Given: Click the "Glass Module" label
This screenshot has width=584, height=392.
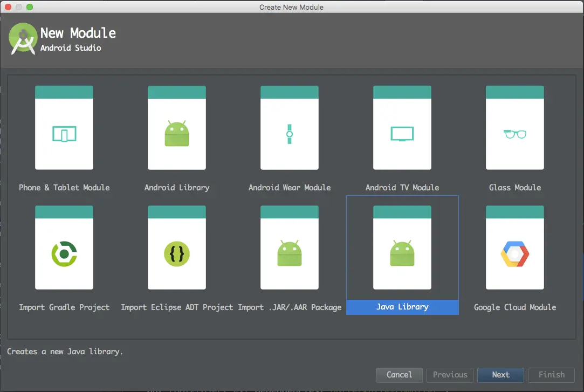Looking at the screenshot, I should [x=515, y=188].
